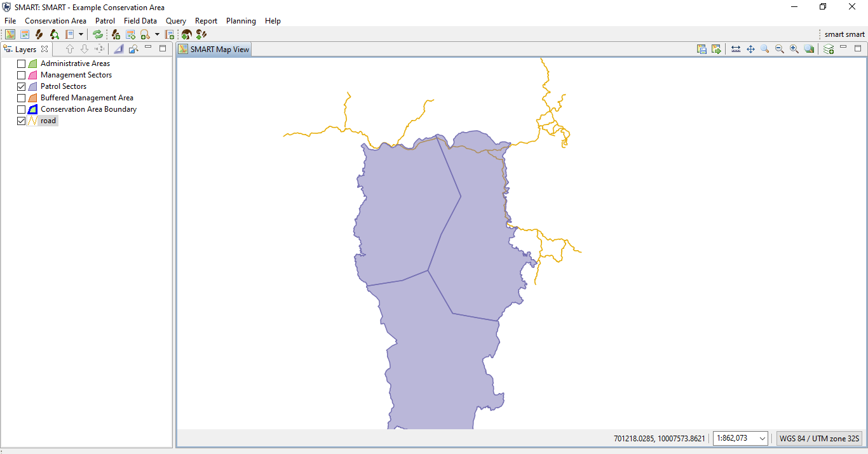This screenshot has height=454, width=868.
Task: Click the green Administrative Areas layer swatch
Action: click(x=33, y=63)
